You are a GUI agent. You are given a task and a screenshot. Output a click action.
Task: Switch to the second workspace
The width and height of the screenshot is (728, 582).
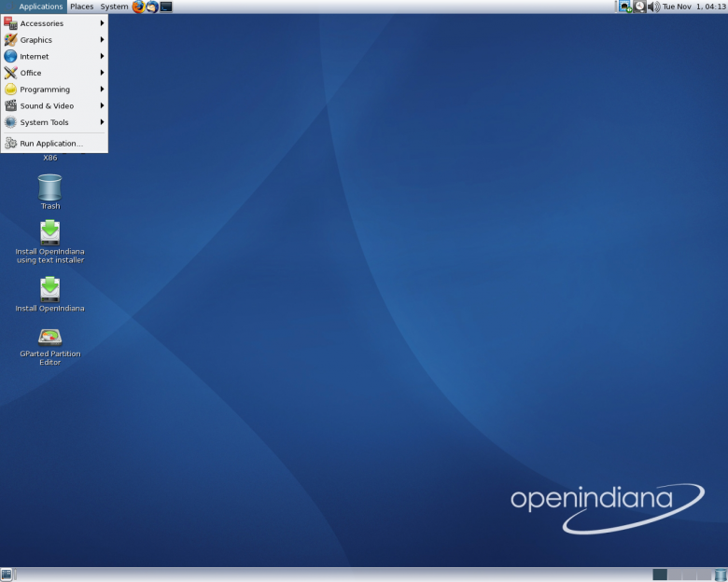pyautogui.click(x=675, y=575)
